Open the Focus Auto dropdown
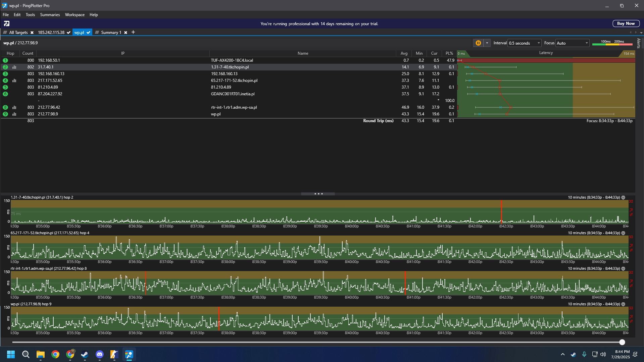The image size is (644, 362). click(573, 43)
